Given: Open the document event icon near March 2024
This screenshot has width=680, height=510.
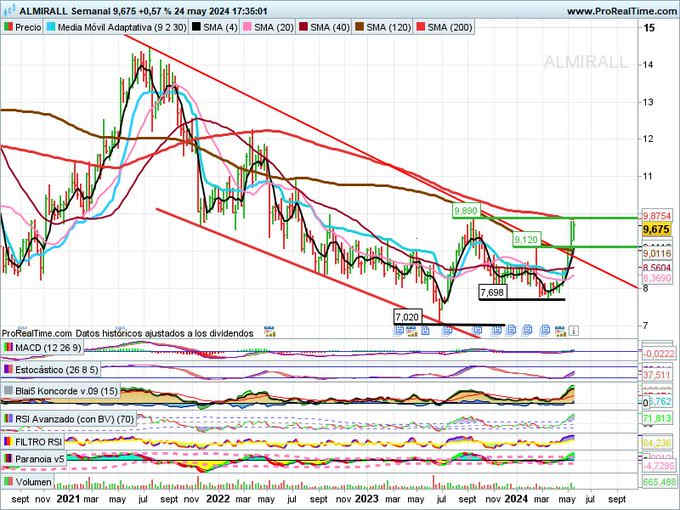Looking at the screenshot, I should pyautogui.click(x=545, y=331).
